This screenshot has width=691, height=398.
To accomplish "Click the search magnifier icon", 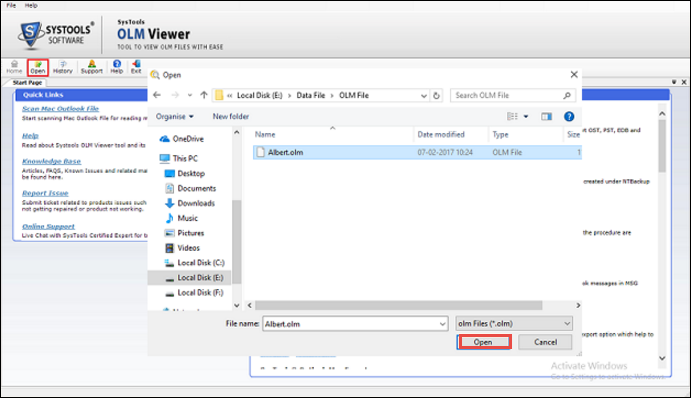I will (x=567, y=96).
